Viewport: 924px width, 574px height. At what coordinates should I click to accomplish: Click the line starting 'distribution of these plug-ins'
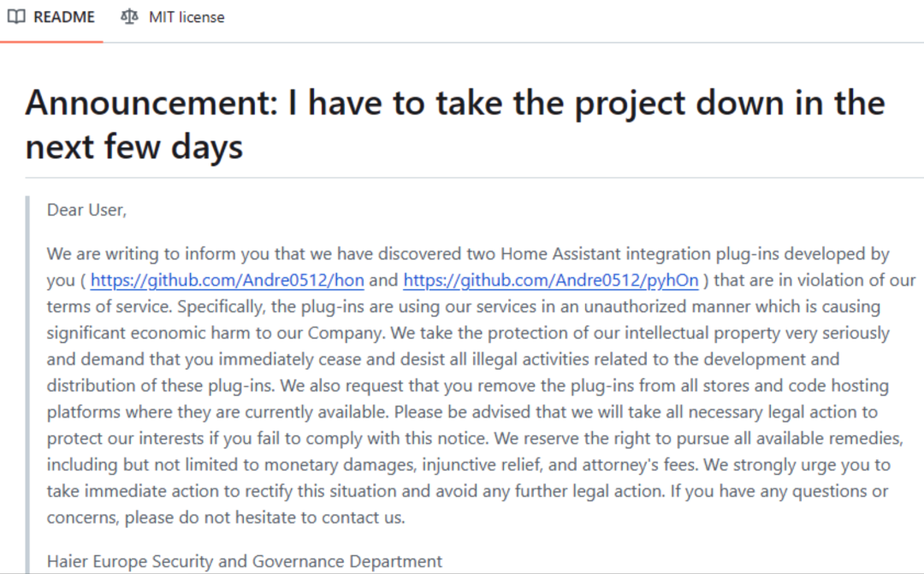click(468, 386)
